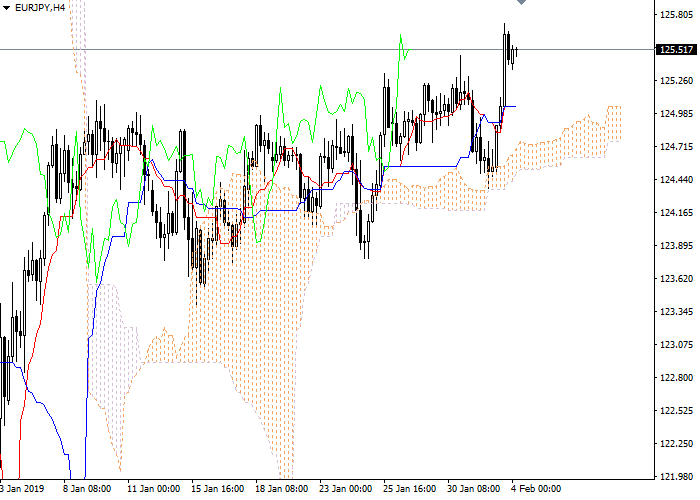Click the 125.260 price level
The image size is (700, 500).
[676, 80]
